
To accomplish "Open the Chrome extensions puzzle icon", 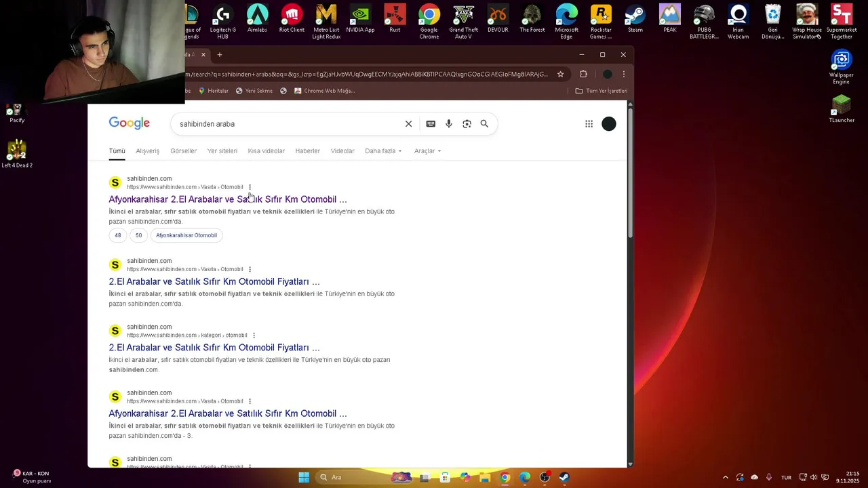I will (x=583, y=74).
